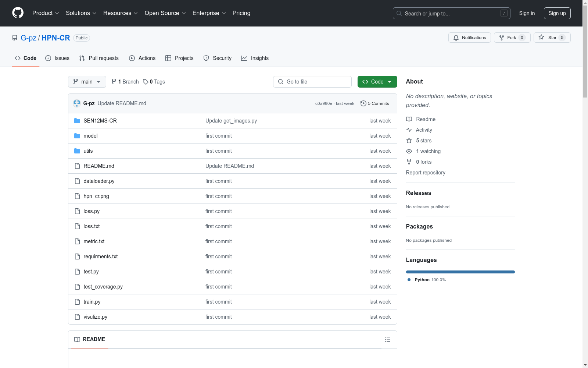Click the Go to file field
Viewport: 588px width, 368px height.
coord(312,82)
